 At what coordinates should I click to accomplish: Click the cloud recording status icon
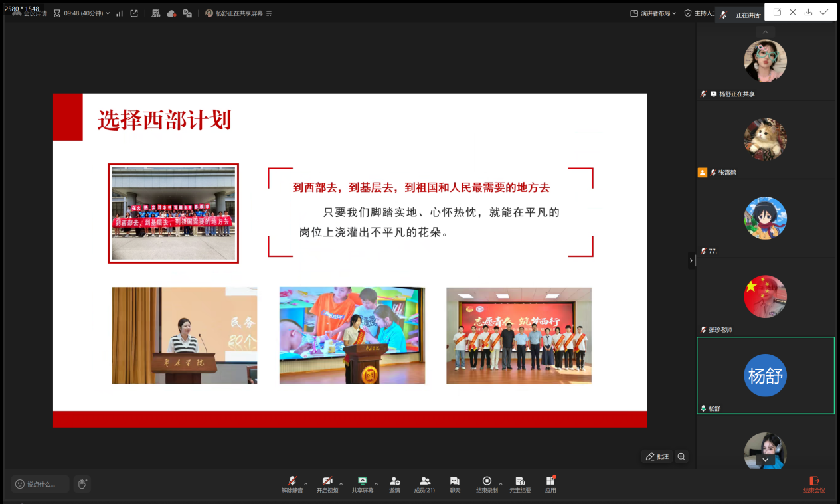pos(171,13)
